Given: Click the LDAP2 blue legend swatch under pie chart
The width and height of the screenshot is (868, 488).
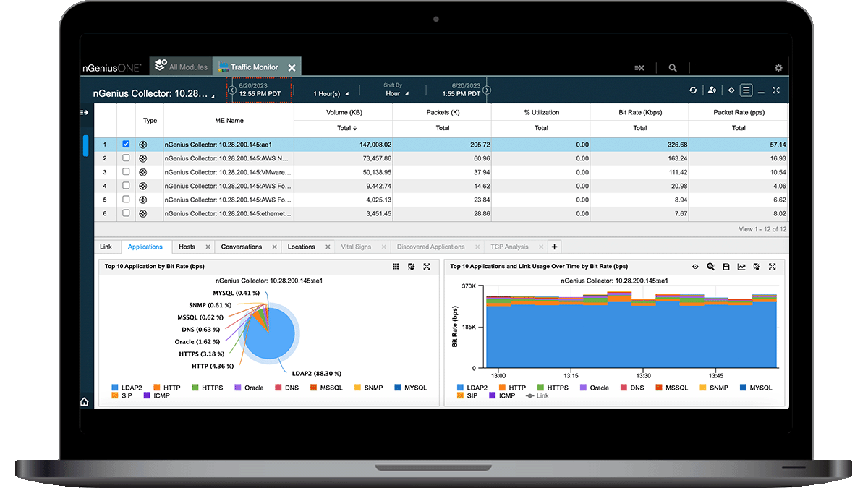Looking at the screenshot, I should click(x=116, y=388).
